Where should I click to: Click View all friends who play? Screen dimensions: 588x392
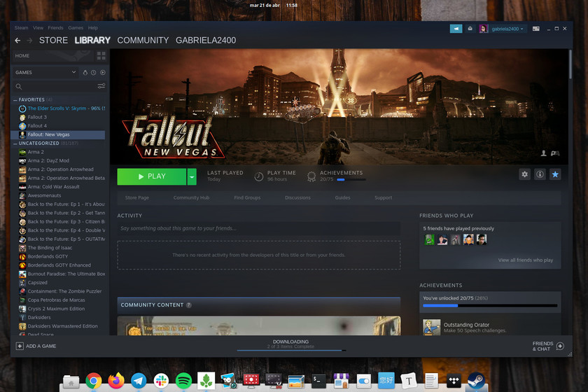(525, 260)
